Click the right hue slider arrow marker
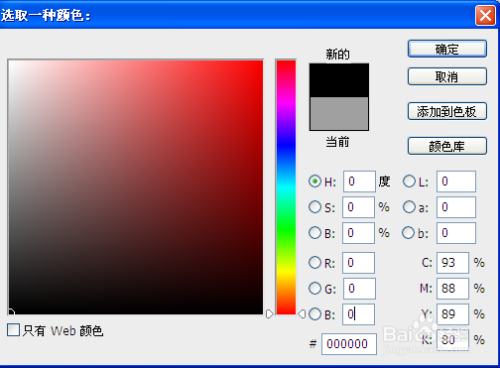The height and width of the screenshot is (368, 500). click(x=302, y=314)
